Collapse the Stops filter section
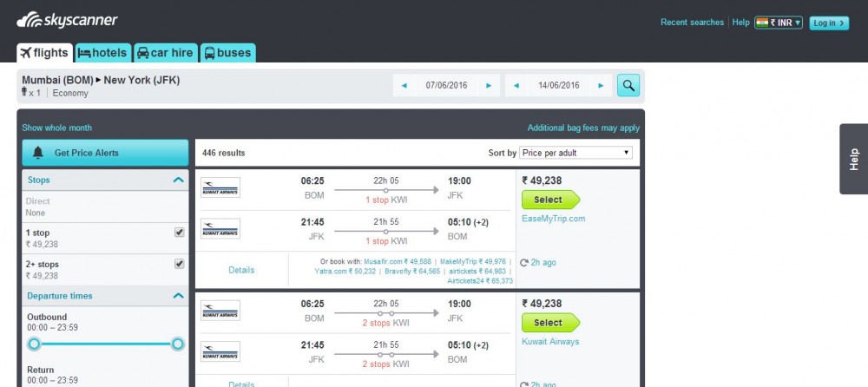Screen dimensions: 868x387 click(178, 180)
